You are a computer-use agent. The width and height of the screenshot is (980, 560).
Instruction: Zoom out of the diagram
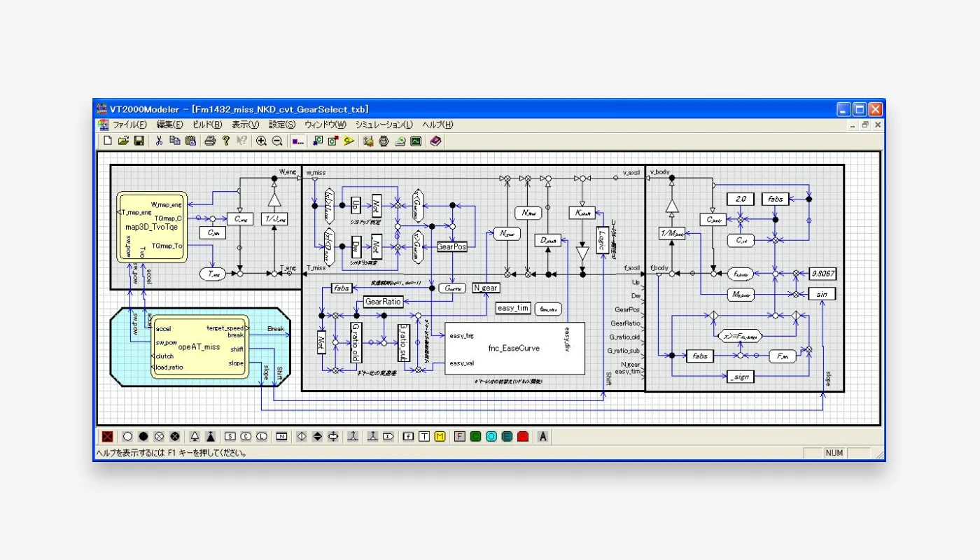pyautogui.click(x=276, y=141)
